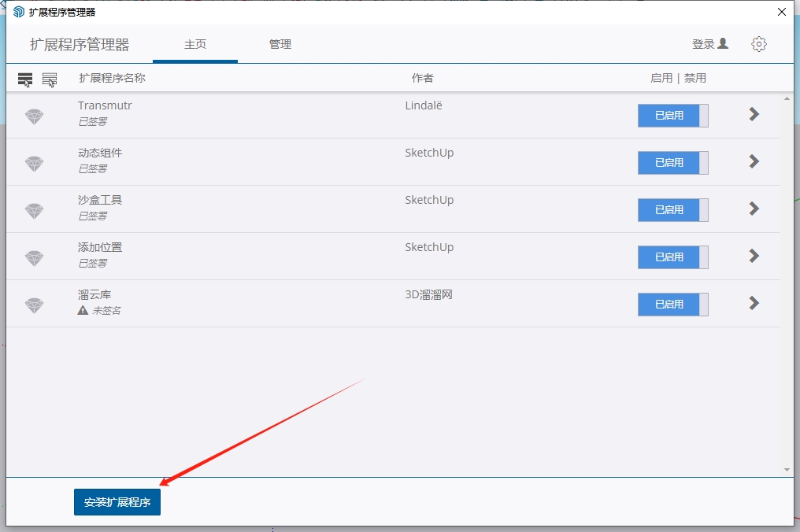Expand the 添加位置 details arrow
Screen dimensions: 800x532
click(754, 256)
